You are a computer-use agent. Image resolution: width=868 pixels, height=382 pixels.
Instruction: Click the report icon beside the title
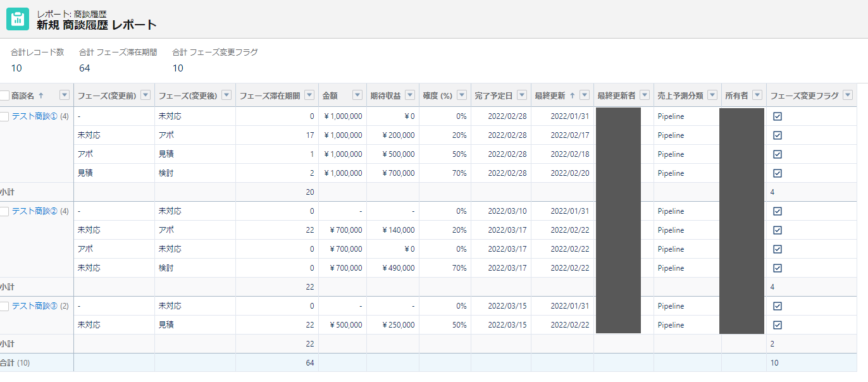coord(18,19)
